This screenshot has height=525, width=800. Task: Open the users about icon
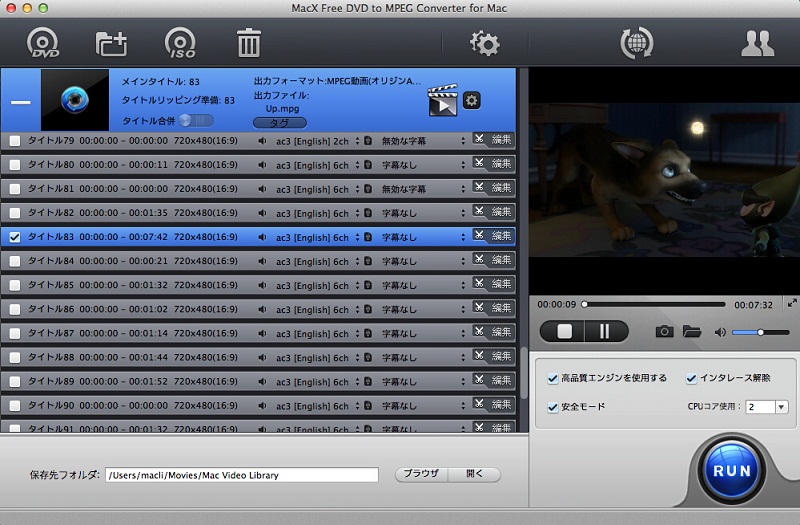tap(757, 43)
